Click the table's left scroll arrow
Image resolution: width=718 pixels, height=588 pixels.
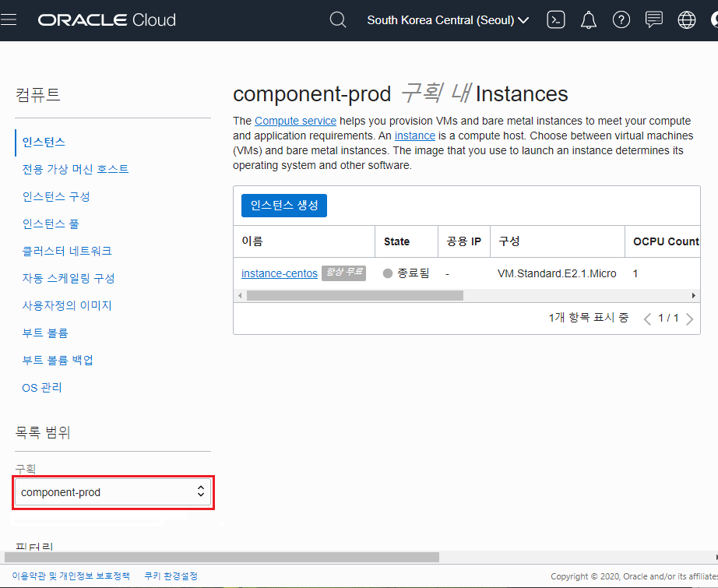coord(240,296)
